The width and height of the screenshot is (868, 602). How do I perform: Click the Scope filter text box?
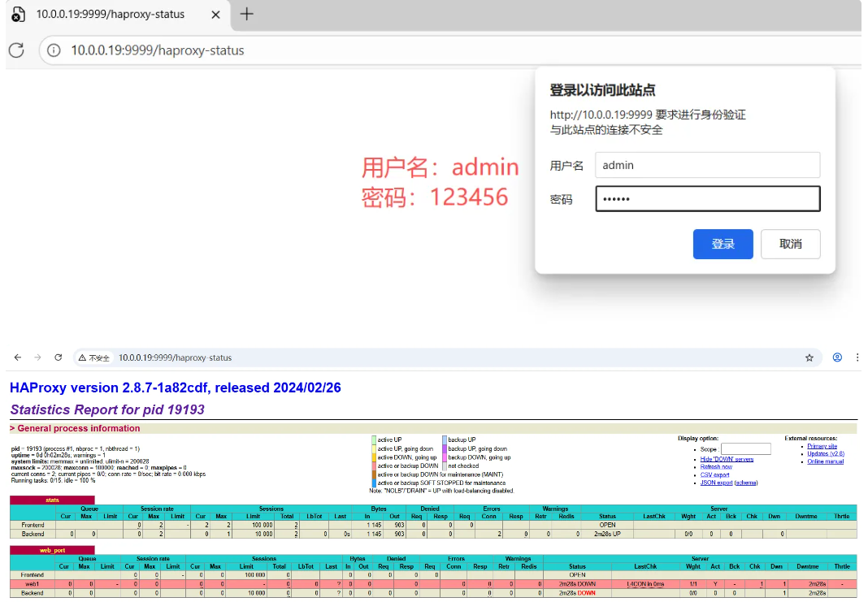[745, 449]
